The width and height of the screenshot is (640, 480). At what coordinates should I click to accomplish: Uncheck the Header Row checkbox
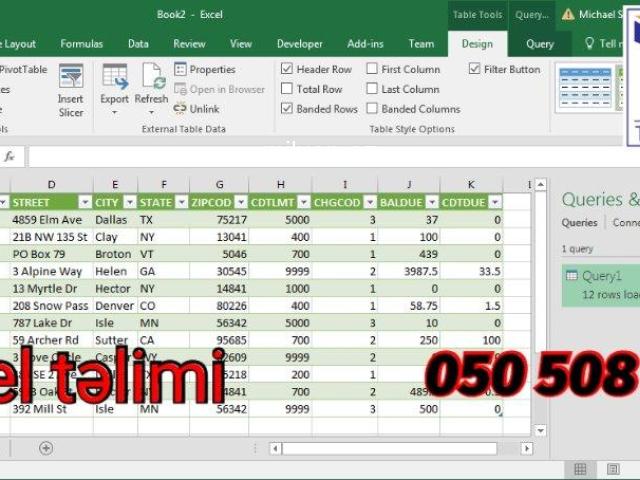click(287, 69)
